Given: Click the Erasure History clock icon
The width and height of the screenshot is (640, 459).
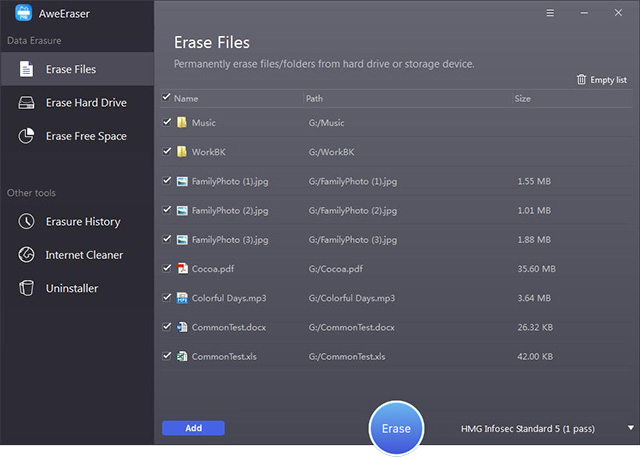Looking at the screenshot, I should [x=26, y=222].
